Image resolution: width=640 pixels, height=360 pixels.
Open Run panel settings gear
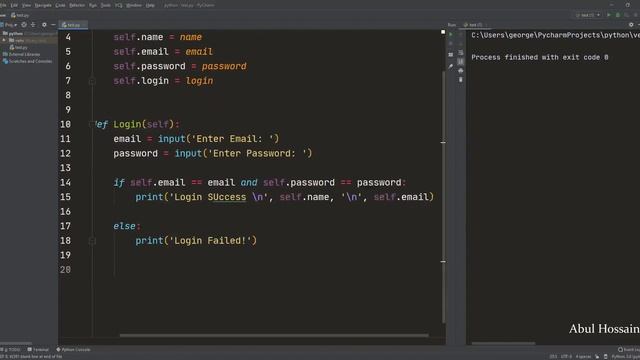631,25
